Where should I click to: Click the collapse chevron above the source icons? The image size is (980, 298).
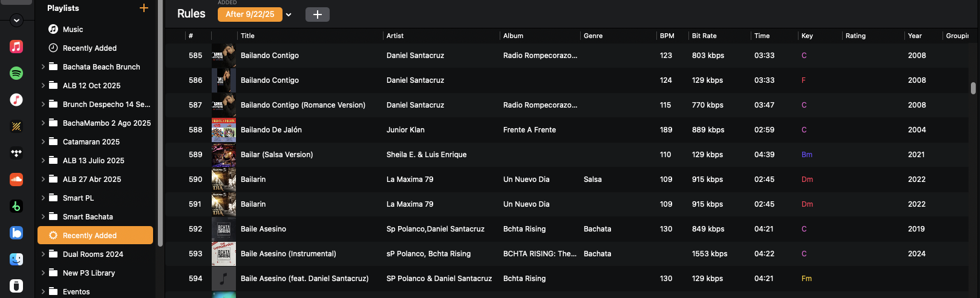click(x=16, y=21)
